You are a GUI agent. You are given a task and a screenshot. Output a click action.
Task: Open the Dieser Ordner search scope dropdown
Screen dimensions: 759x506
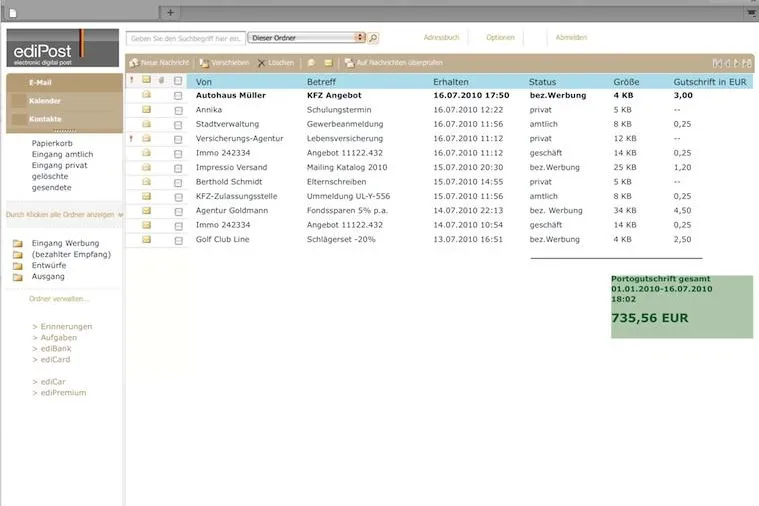pyautogui.click(x=306, y=38)
